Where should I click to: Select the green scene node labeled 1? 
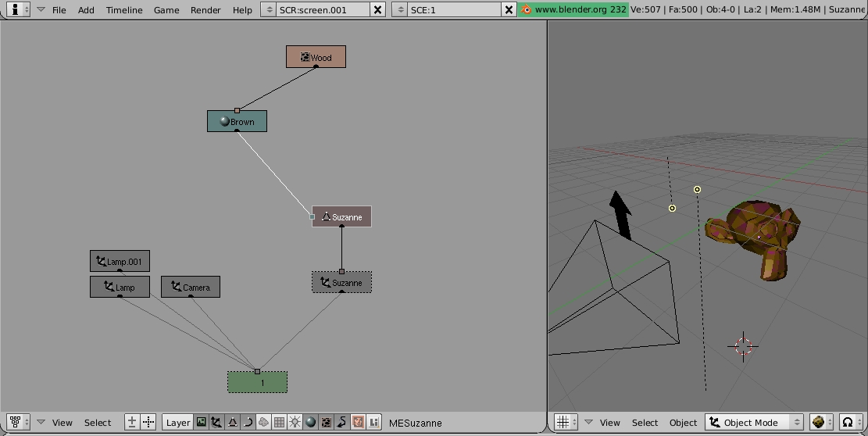pos(257,382)
